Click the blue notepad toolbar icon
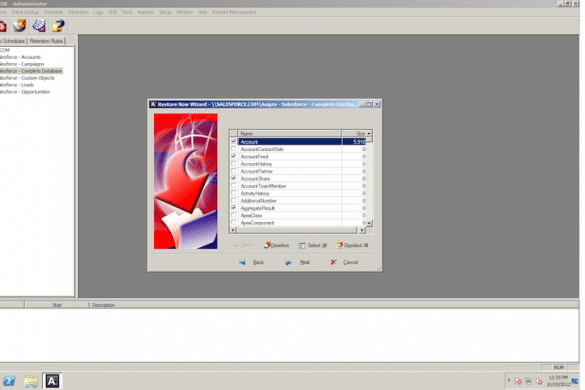585x390 pixels. pyautogui.click(x=39, y=26)
